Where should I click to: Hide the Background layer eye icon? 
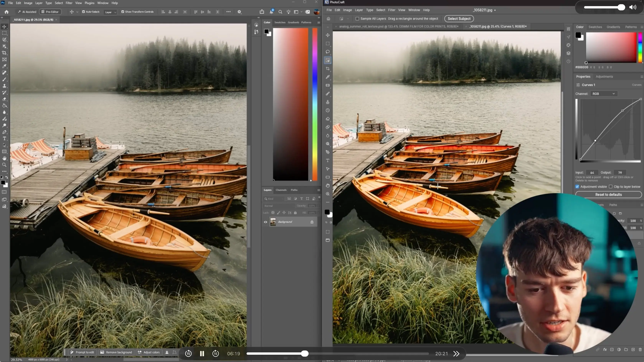(266, 222)
